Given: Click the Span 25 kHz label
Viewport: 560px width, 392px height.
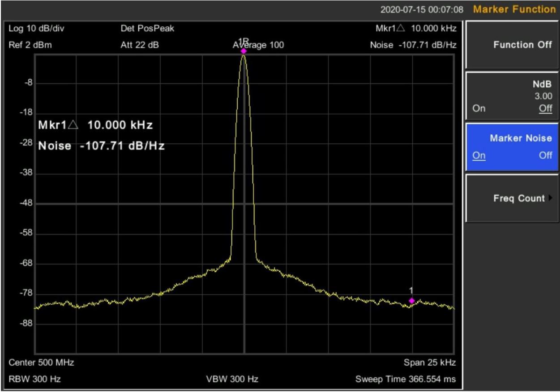Looking at the screenshot, I should [430, 362].
